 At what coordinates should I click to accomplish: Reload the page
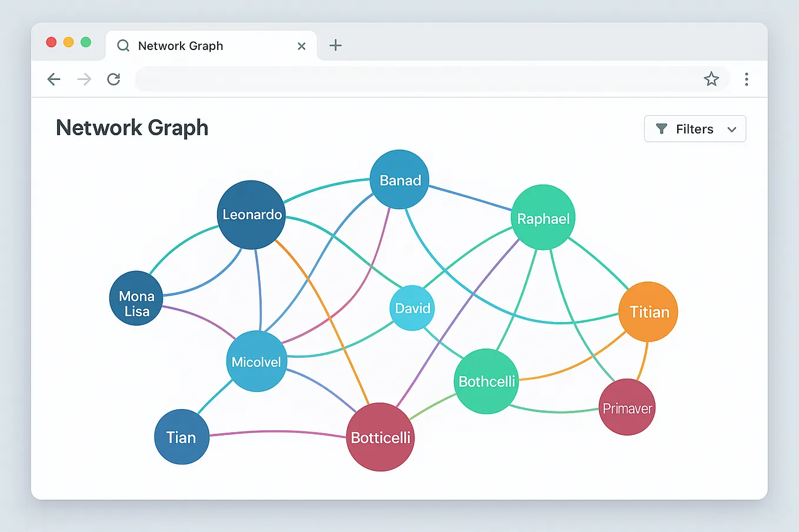coord(114,79)
